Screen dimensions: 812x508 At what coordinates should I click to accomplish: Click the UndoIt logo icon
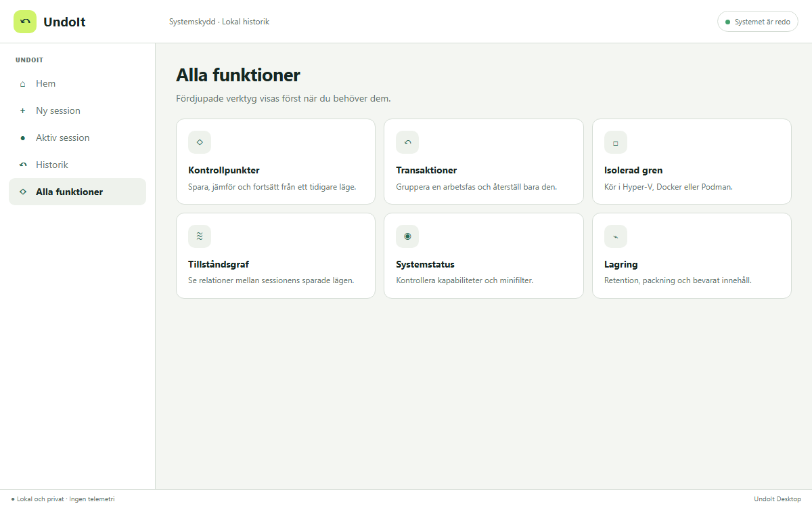tap(25, 22)
